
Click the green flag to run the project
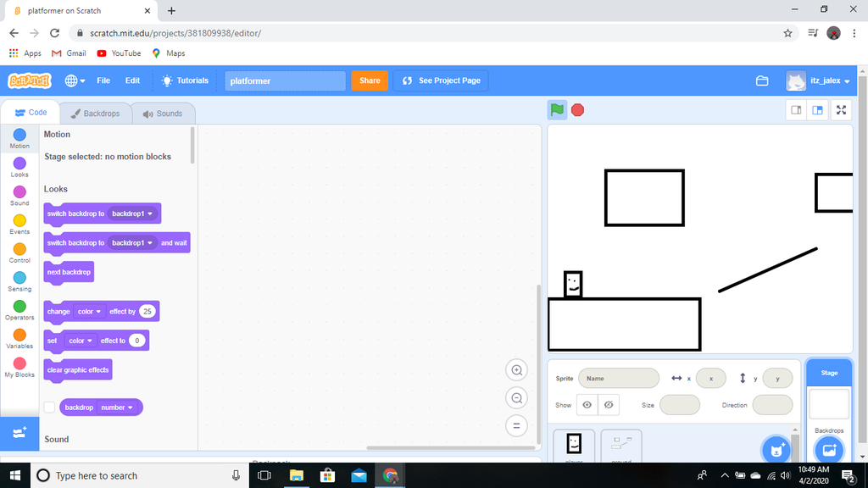point(557,109)
